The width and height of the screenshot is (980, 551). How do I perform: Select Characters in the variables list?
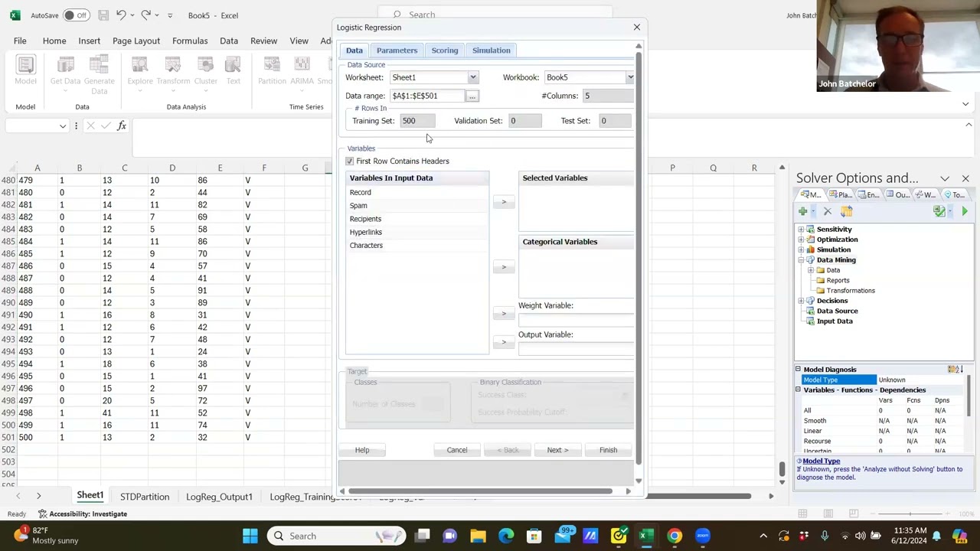point(418,246)
